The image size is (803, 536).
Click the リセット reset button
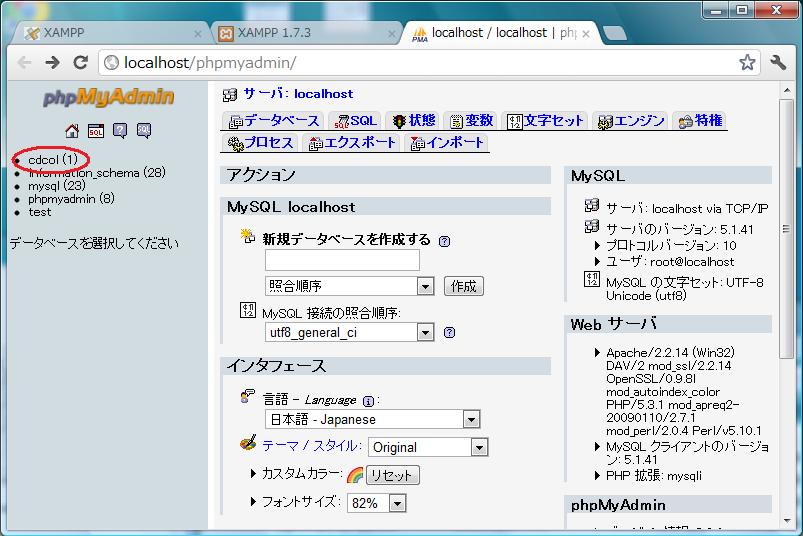click(x=393, y=475)
